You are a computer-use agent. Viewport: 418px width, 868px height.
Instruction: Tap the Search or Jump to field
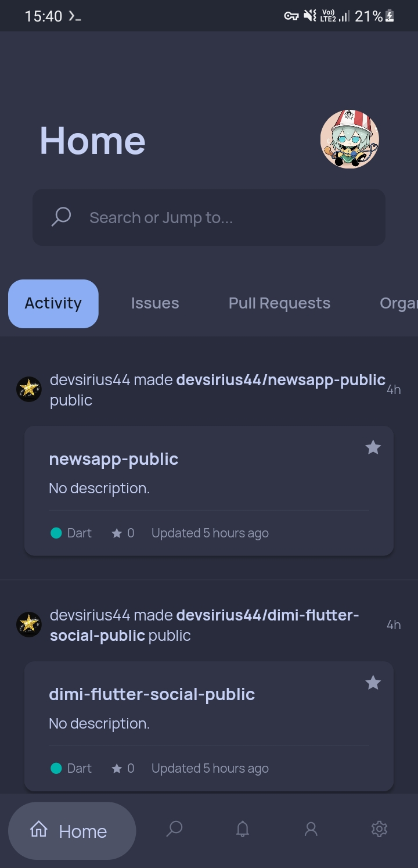(x=209, y=217)
